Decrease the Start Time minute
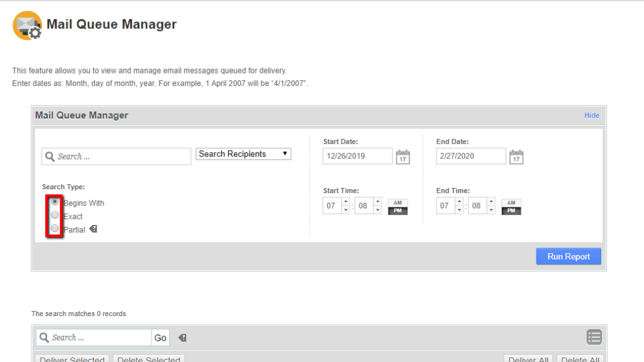Viewport: 644px width, 362px height. tap(378, 210)
